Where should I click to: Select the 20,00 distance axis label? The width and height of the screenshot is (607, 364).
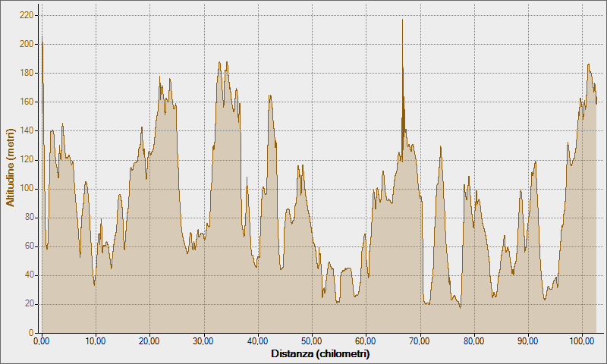[149, 341]
